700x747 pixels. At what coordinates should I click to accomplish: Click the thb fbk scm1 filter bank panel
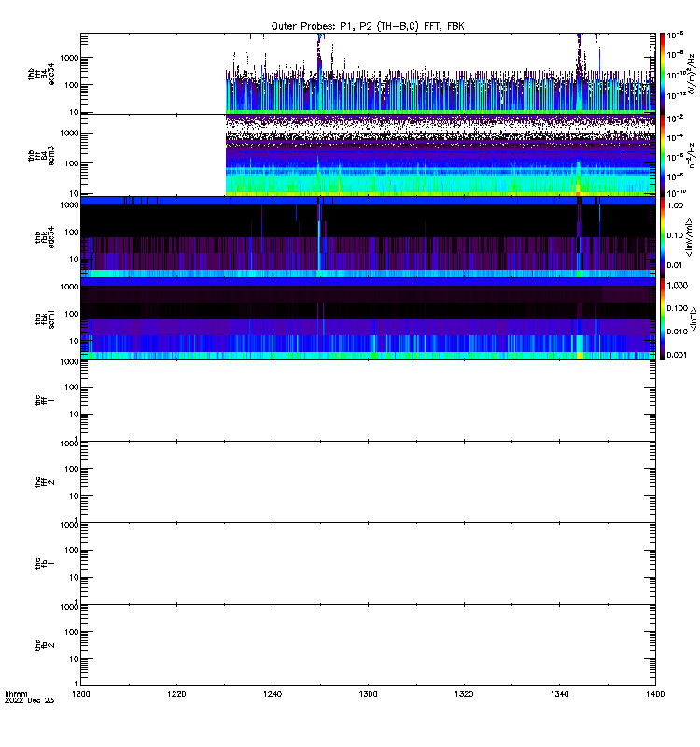point(368,318)
